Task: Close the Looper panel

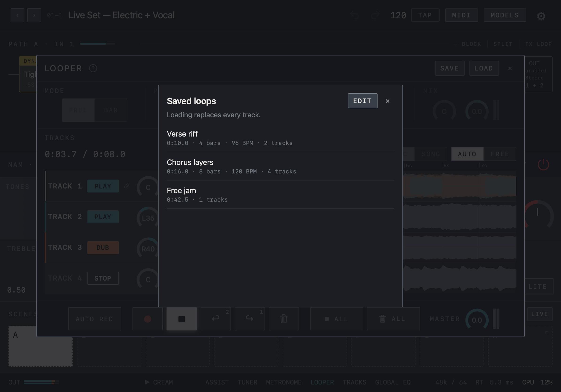Action: click(x=510, y=68)
